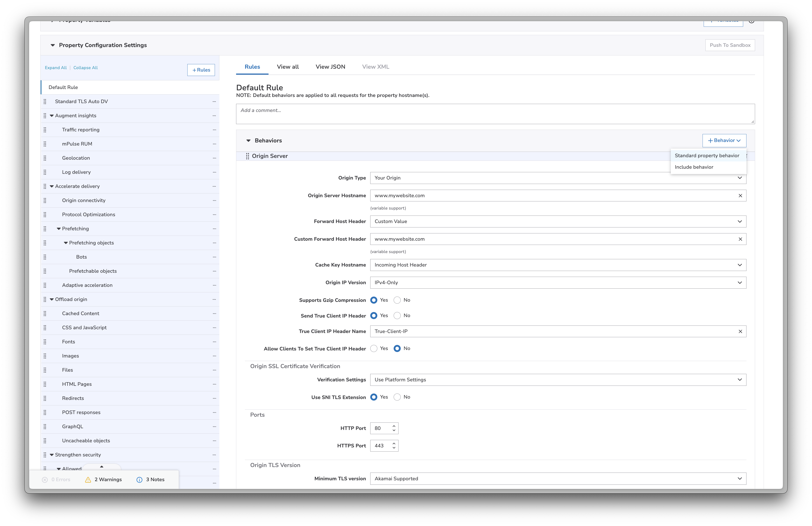This screenshot has height=526, width=812.
Task: Collapse the Augment insights rule group
Action: [52, 116]
